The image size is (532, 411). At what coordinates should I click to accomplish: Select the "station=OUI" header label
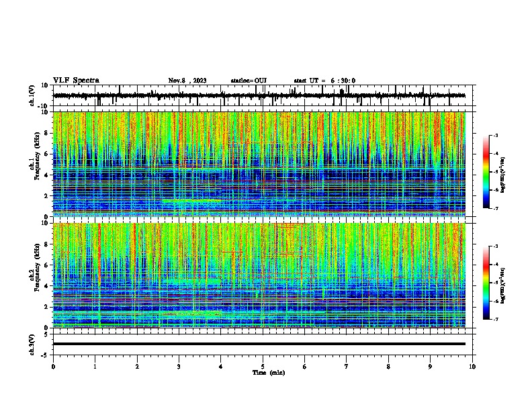[x=249, y=81]
